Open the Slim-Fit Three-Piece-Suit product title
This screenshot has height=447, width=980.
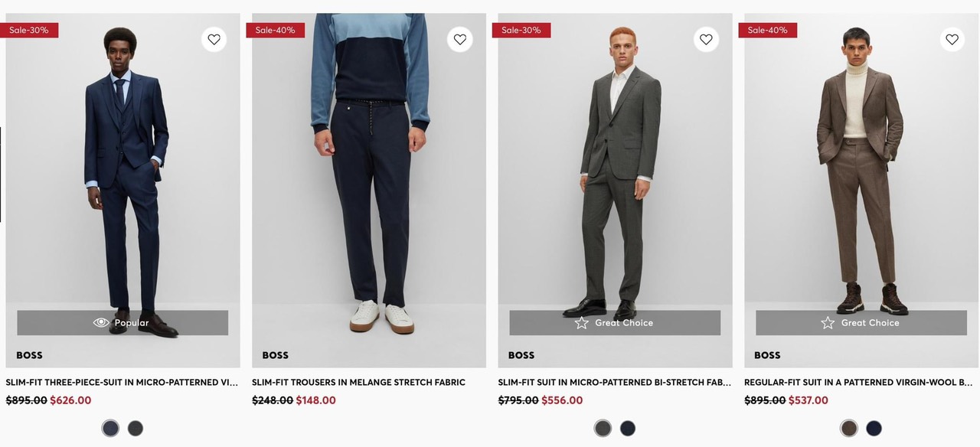click(122, 382)
